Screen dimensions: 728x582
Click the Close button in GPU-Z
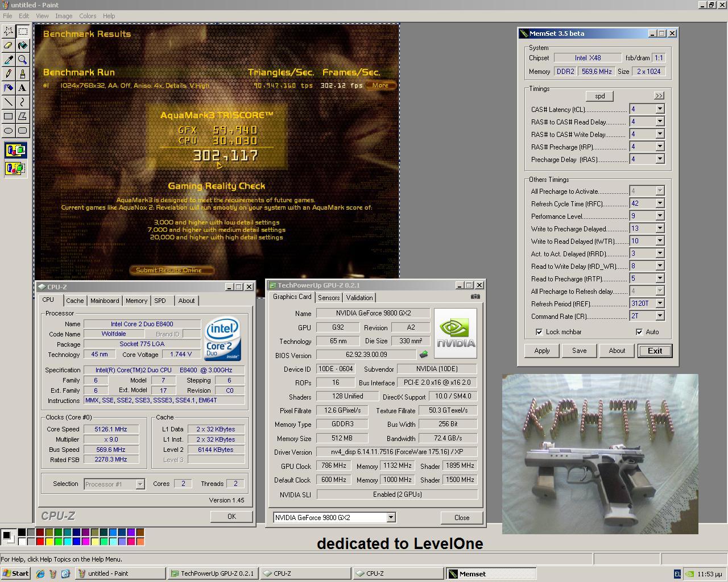[462, 518]
